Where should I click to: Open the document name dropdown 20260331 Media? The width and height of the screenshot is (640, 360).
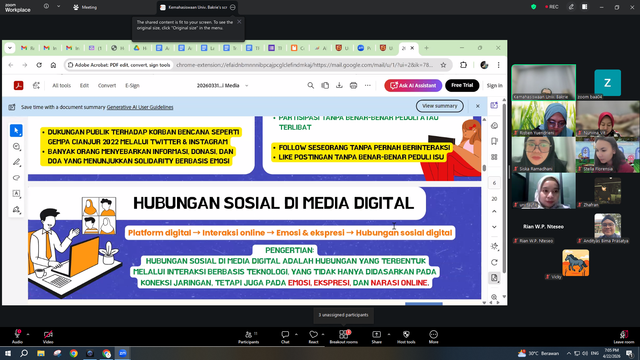tap(247, 86)
